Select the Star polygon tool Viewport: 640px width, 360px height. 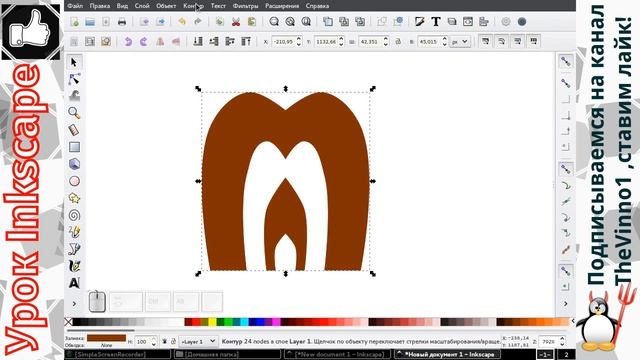click(x=74, y=198)
